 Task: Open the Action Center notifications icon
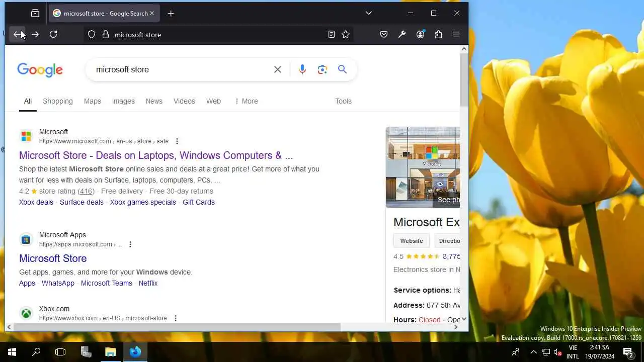tap(628, 352)
